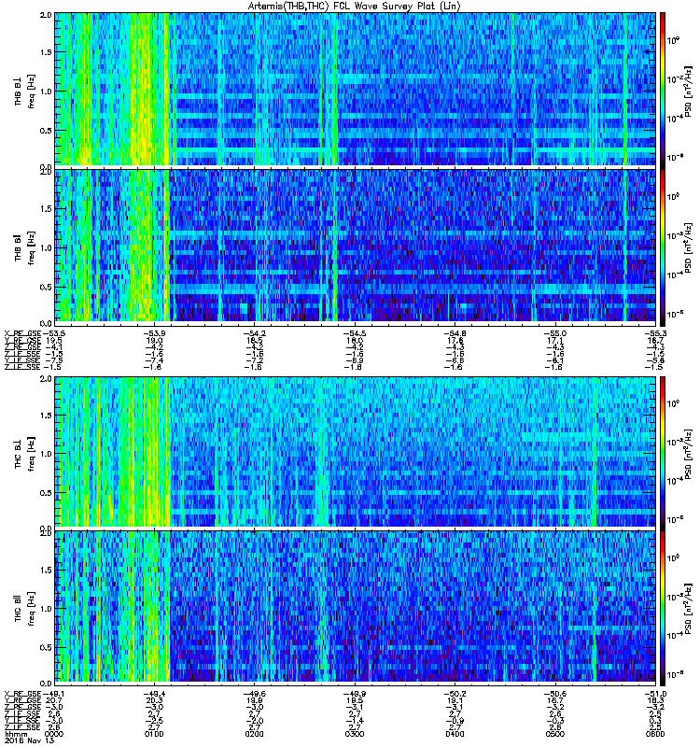Click the PSD [nT²/Hz] label of the top panel
This screenshot has height=747, width=700.
(x=689, y=92)
